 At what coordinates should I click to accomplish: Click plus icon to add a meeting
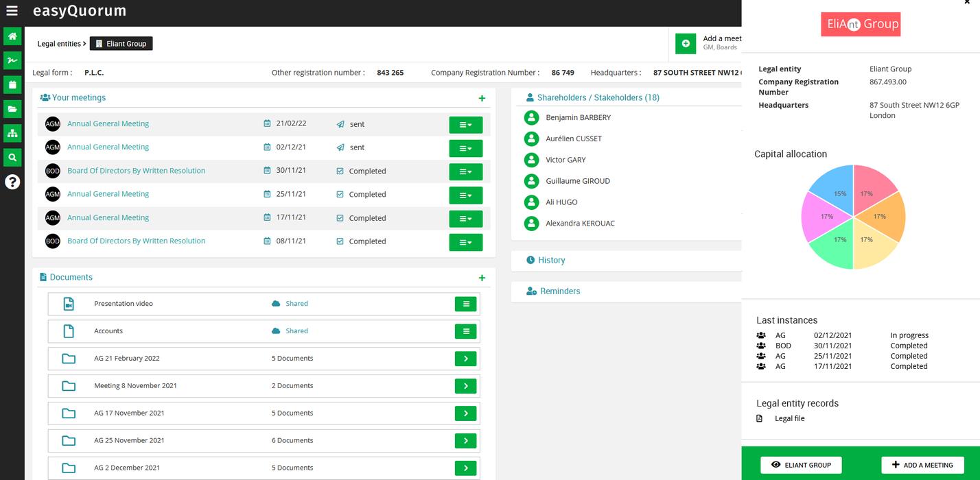(482, 98)
